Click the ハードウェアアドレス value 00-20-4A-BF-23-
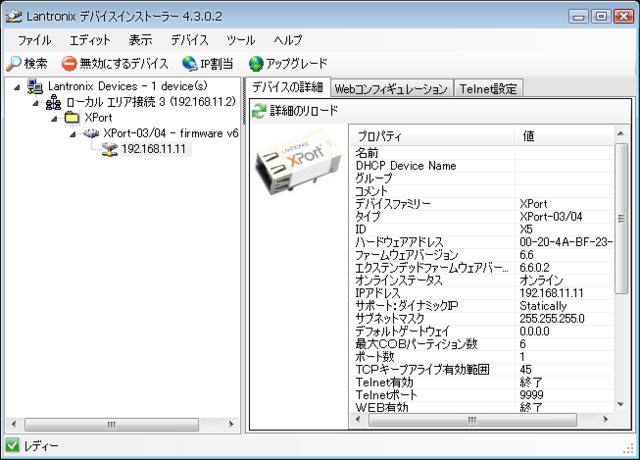This screenshot has width=640, height=460. pos(566,242)
